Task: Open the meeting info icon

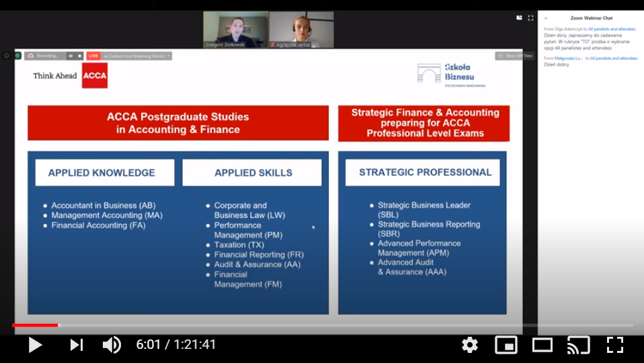Action: point(7,56)
